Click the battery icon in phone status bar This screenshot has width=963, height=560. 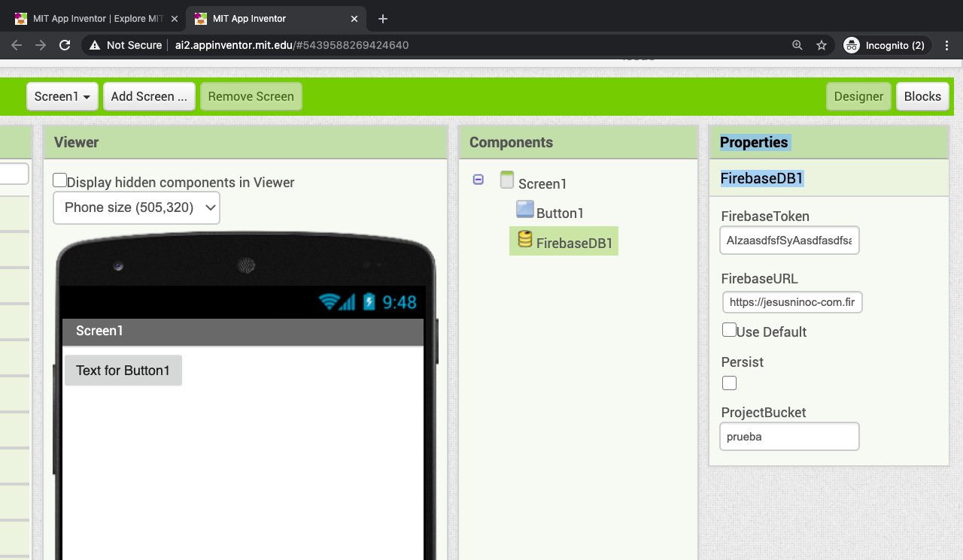(369, 302)
